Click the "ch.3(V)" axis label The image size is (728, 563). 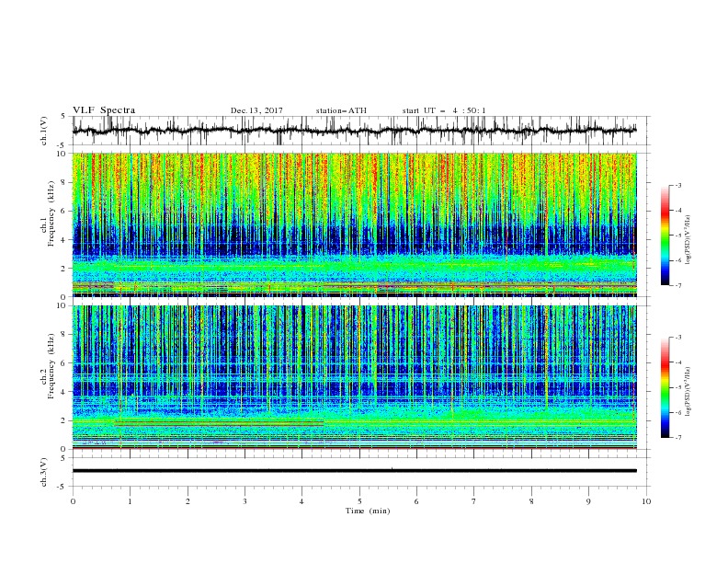(x=44, y=472)
